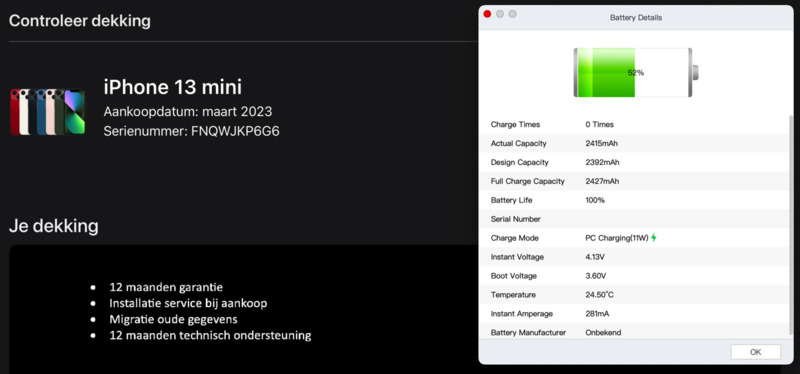Click the 2427mAh value
The width and height of the screenshot is (800, 374).
point(602,181)
